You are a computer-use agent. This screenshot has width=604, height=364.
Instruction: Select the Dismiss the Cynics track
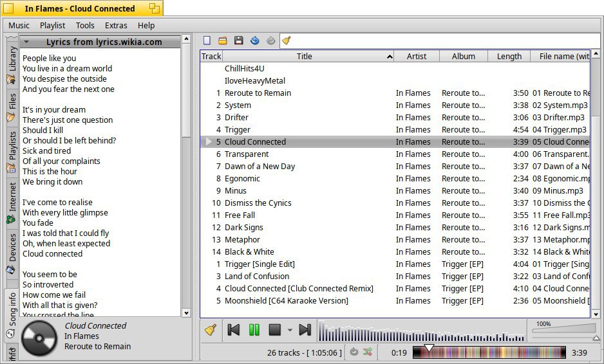(x=395, y=203)
